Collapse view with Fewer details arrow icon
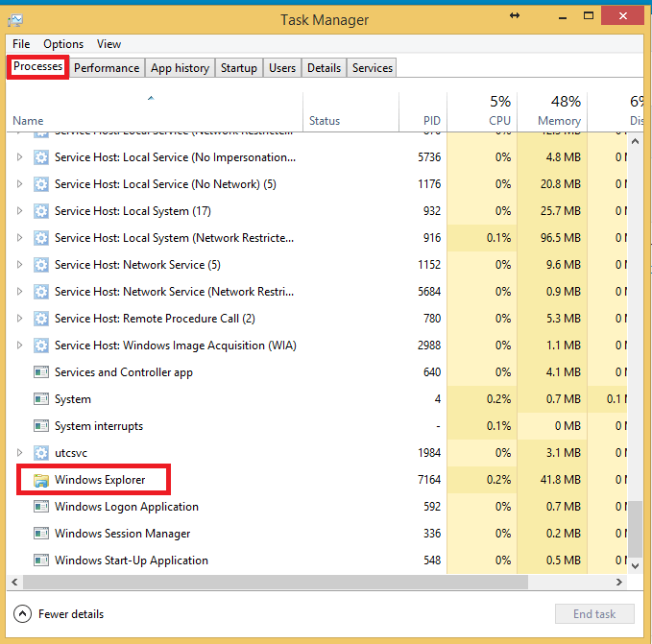Screen dimensions: 652x644 [x=22, y=613]
